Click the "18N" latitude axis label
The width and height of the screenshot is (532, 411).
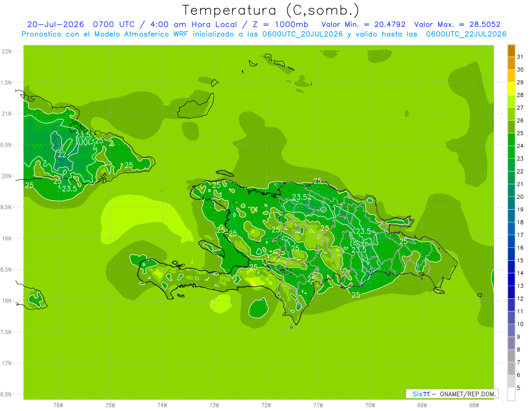(7, 301)
